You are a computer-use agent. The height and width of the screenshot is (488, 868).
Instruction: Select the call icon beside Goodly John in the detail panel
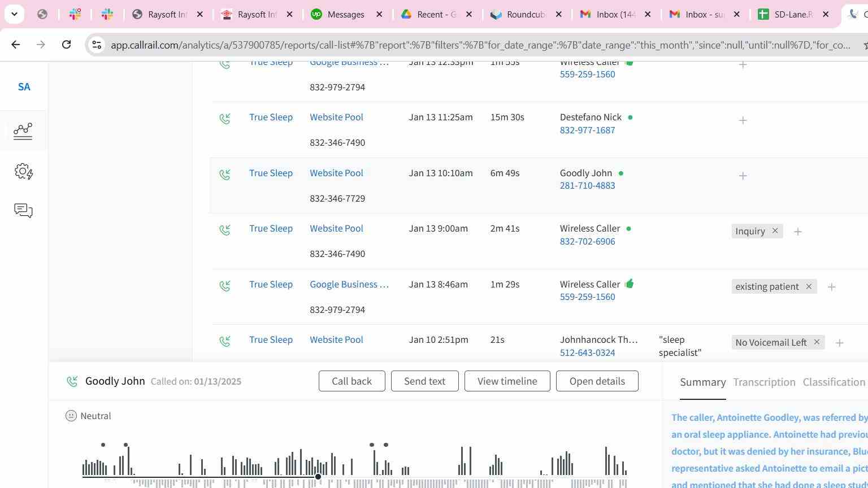click(x=72, y=381)
